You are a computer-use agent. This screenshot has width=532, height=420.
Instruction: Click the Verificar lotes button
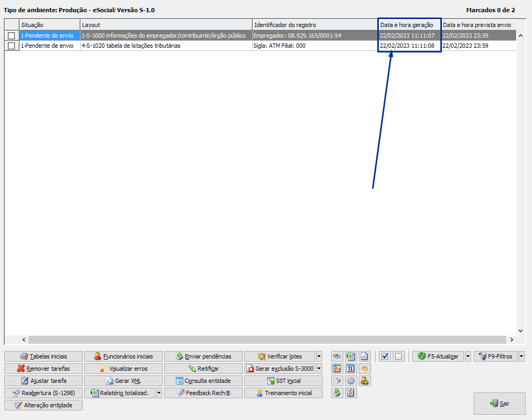pos(280,356)
